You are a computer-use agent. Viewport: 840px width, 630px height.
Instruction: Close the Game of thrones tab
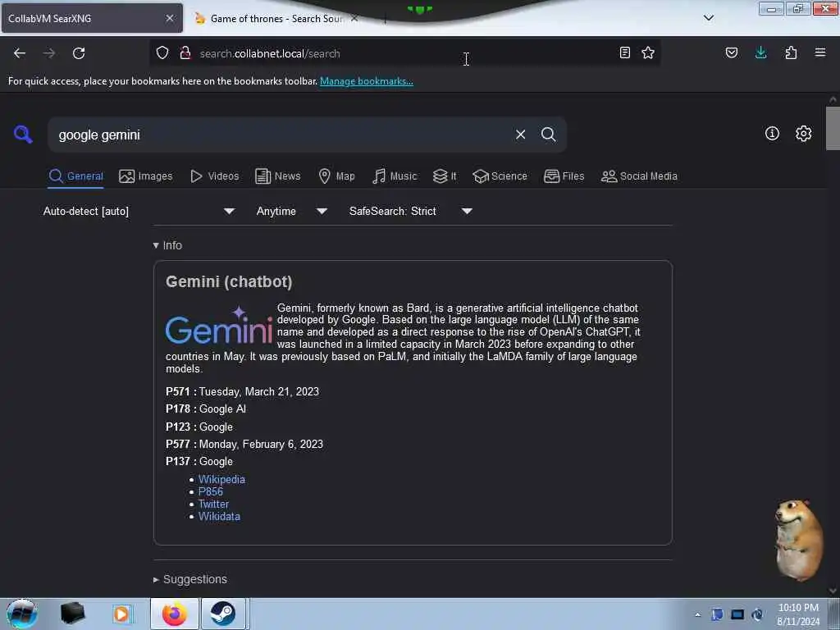354,18
